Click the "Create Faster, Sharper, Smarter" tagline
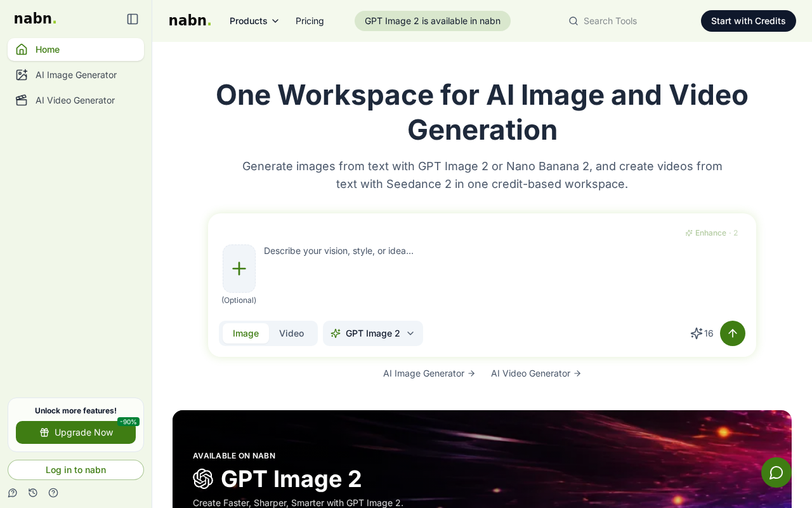This screenshot has width=812, height=508. click(x=298, y=503)
